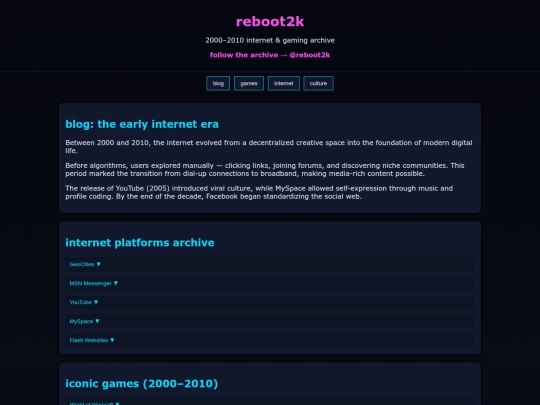
Task: Click the 'internet platforms archive' heading
Action: pos(140,242)
